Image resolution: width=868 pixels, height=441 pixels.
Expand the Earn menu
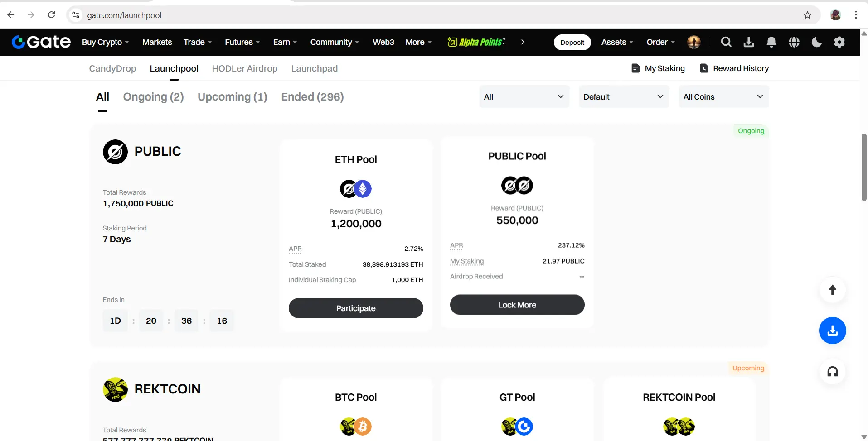[285, 42]
